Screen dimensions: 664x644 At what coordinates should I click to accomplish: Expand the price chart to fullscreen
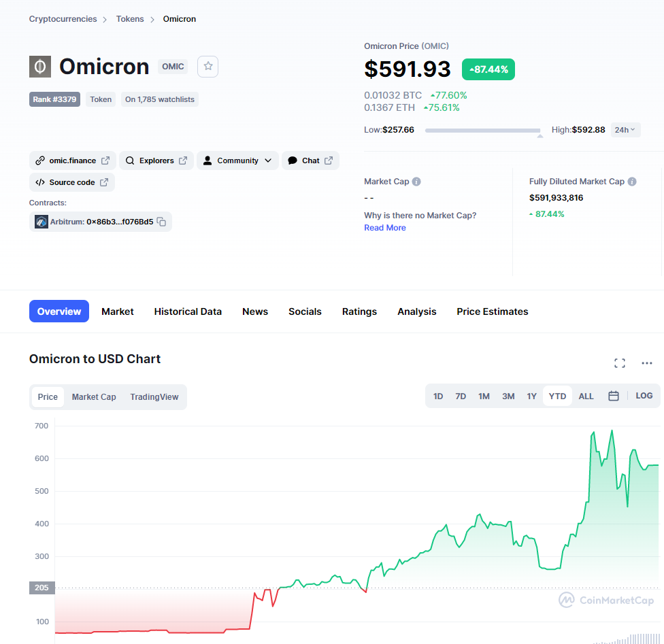(620, 363)
